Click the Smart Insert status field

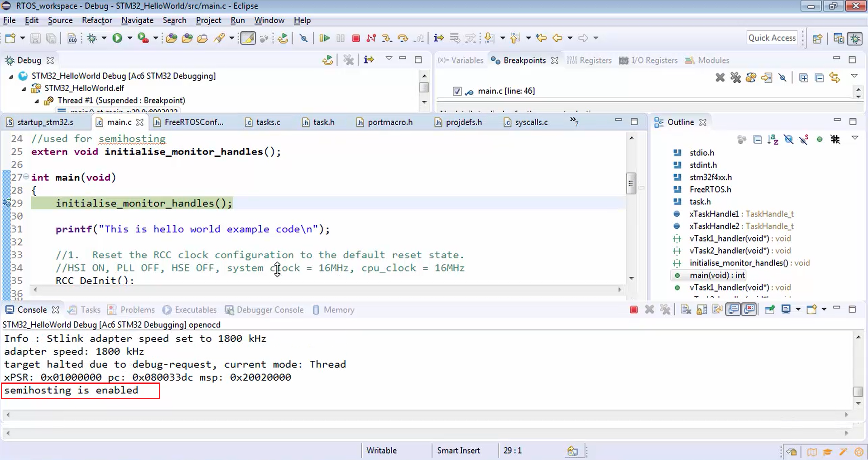[x=458, y=450]
